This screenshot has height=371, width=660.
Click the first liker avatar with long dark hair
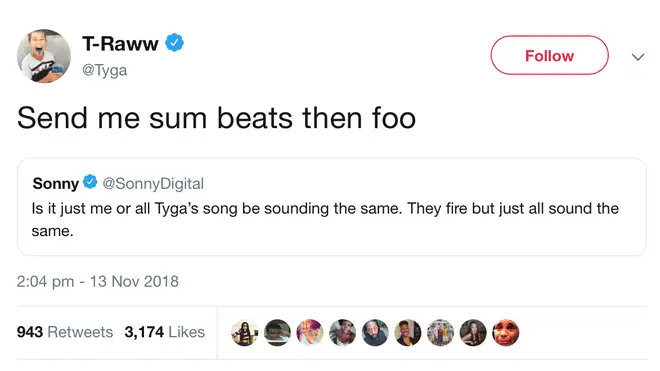point(245,333)
